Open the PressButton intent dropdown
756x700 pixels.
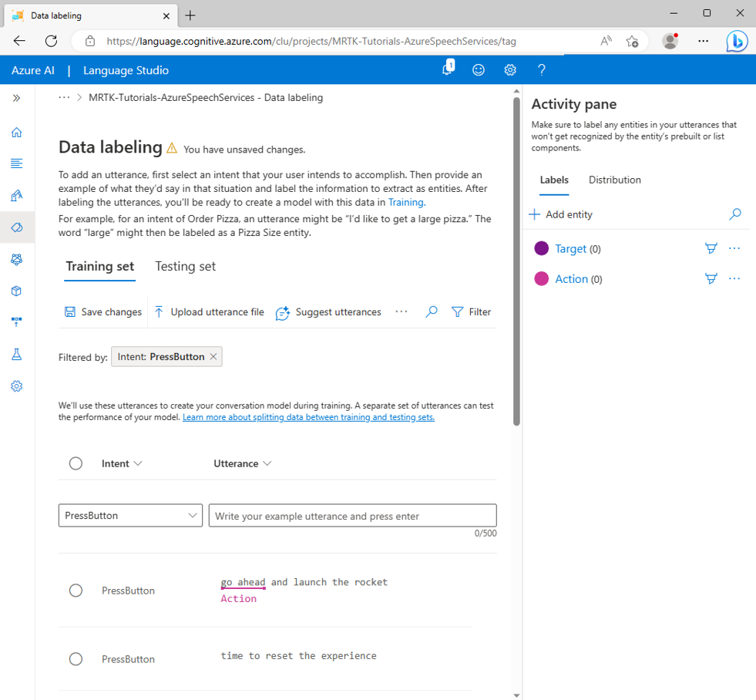131,515
